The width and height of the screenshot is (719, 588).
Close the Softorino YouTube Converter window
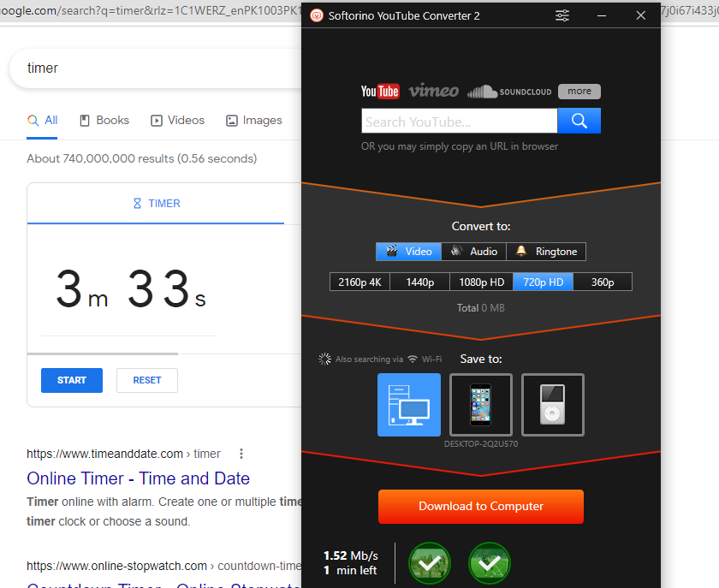click(640, 15)
